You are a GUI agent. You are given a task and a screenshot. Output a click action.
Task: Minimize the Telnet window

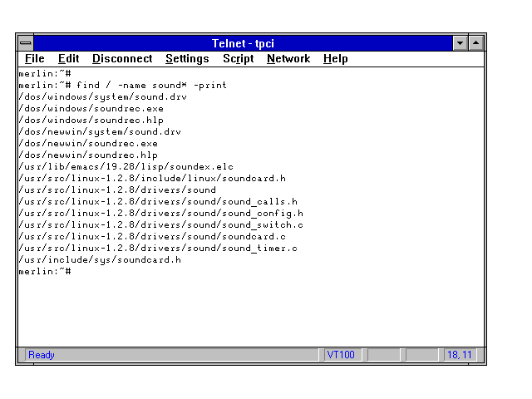tap(461, 43)
